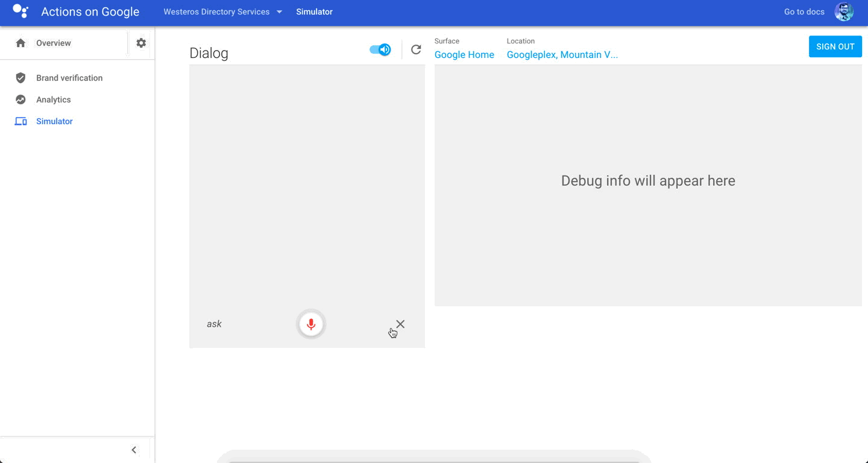868x463 pixels.
Task: Click the Brand verification shield icon
Action: [x=20, y=78]
